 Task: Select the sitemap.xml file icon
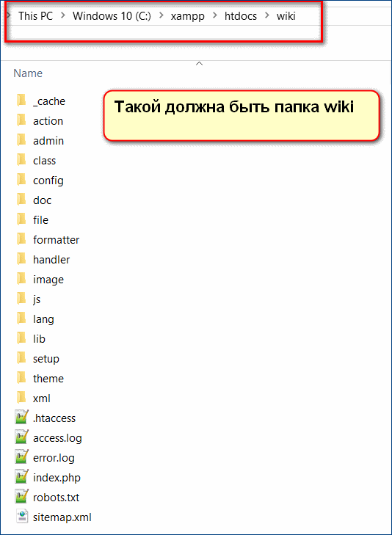pyautogui.click(x=21, y=517)
